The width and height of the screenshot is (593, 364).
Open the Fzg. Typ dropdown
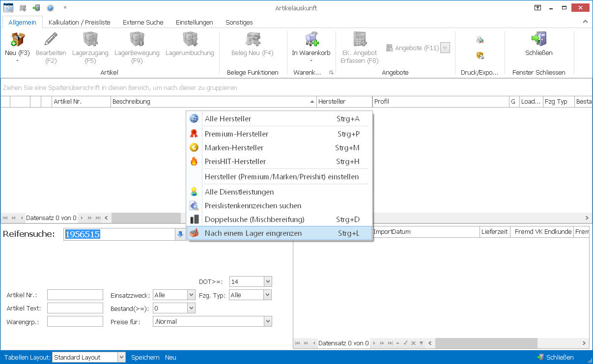point(268,295)
